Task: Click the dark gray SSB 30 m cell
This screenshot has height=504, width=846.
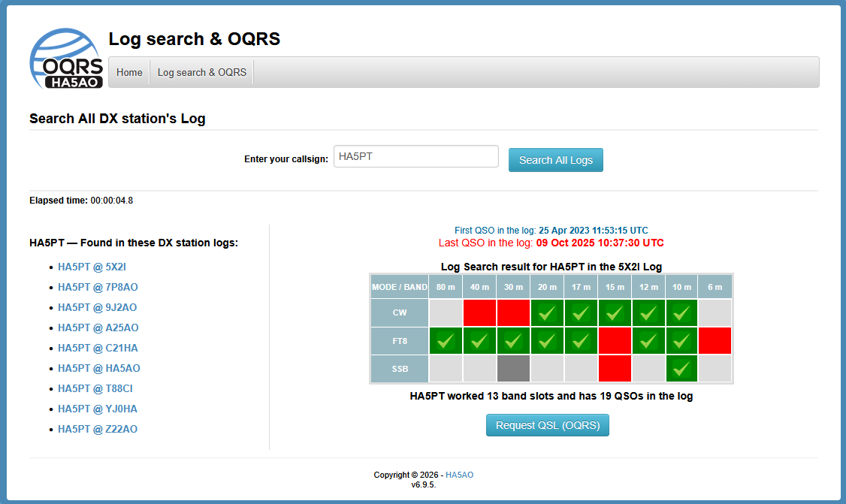Action: pos(512,368)
